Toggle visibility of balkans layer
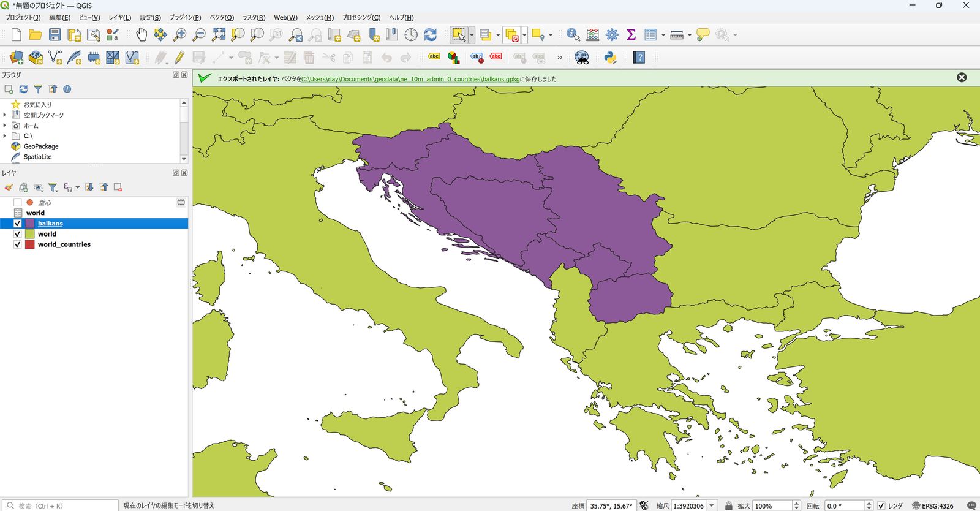The image size is (980, 511). (18, 224)
